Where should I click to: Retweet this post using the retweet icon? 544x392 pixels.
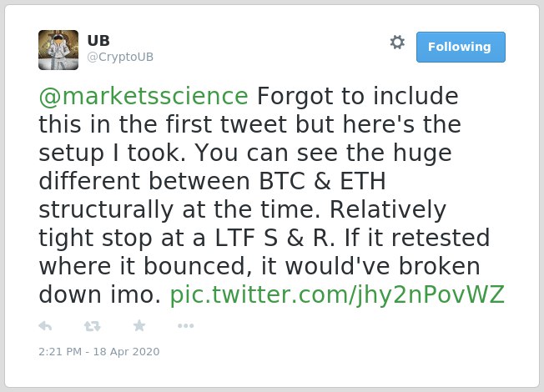coord(93,326)
